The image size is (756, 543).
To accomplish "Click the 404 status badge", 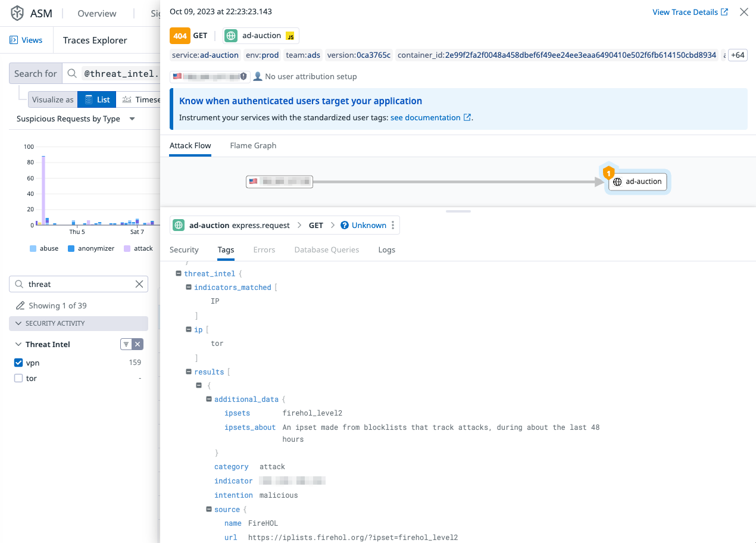I will coord(180,36).
